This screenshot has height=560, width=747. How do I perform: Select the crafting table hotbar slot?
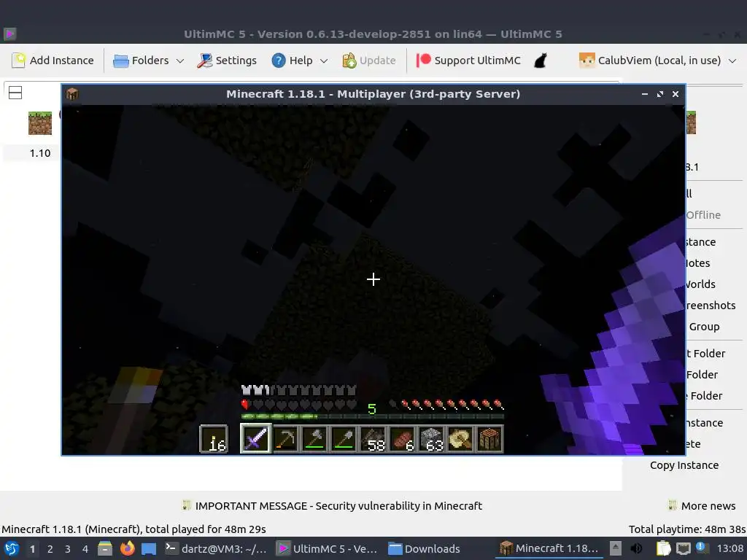pyautogui.click(x=489, y=438)
